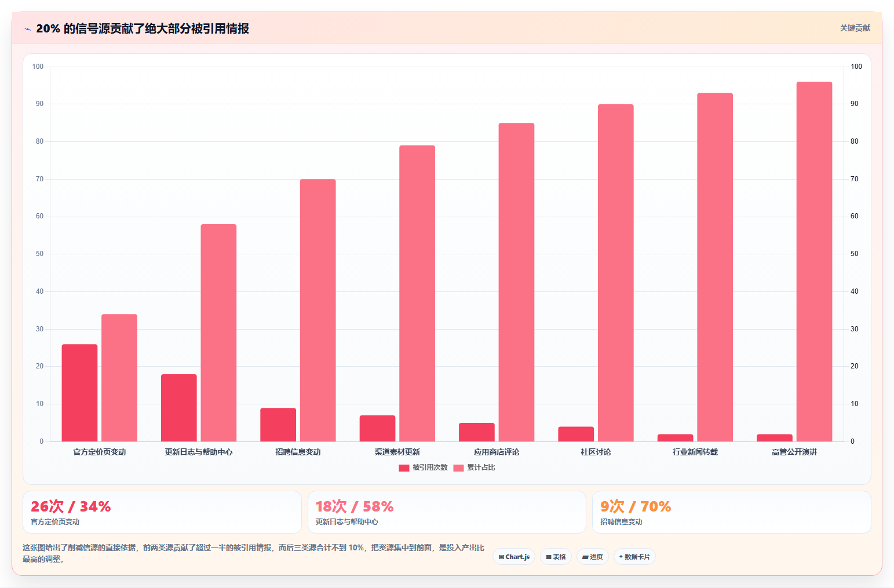Screen dimensions: 894x588
Task: Click the x-axis label 行业新闻转载
Action: pos(695,452)
